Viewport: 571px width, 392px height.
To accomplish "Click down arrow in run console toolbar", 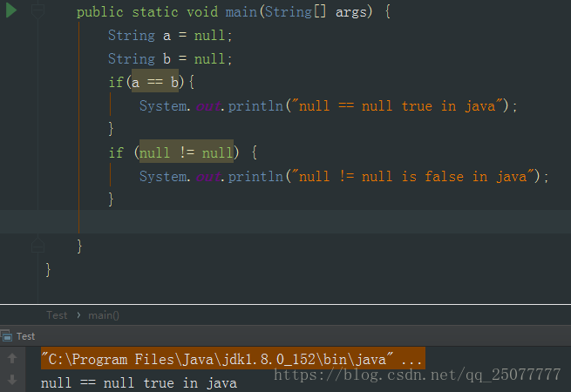I will (x=12, y=380).
